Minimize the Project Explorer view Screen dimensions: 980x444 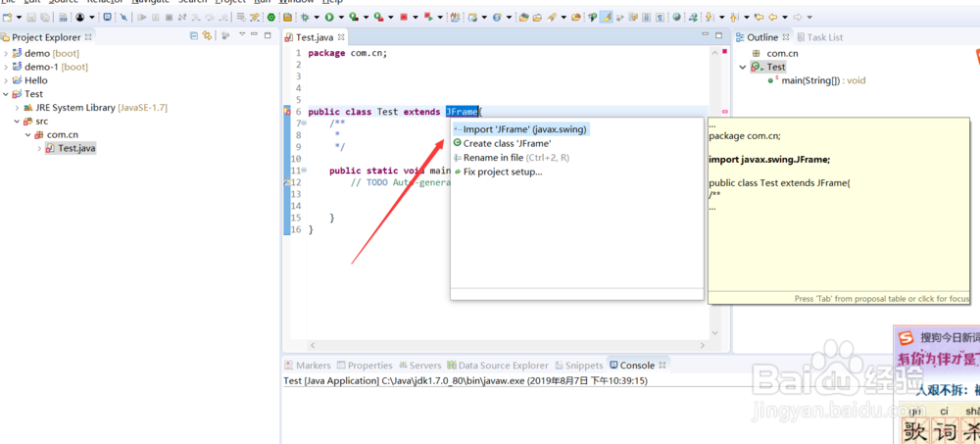coord(255,35)
